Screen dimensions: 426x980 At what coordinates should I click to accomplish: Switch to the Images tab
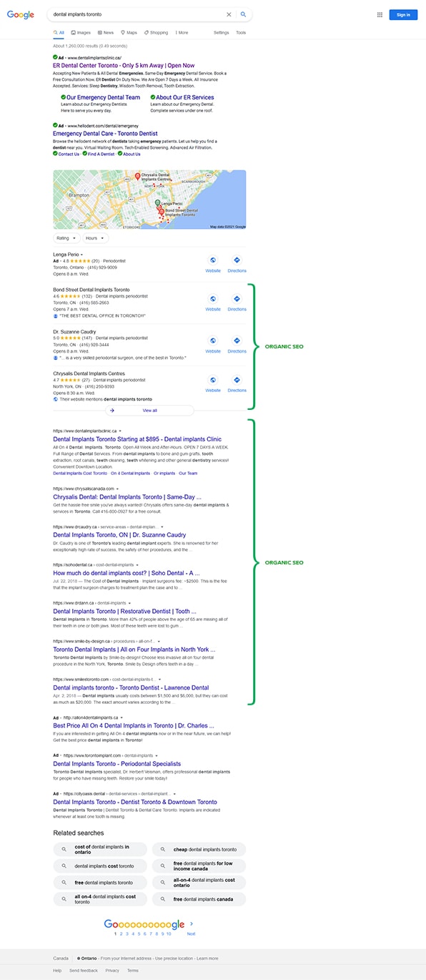point(81,33)
